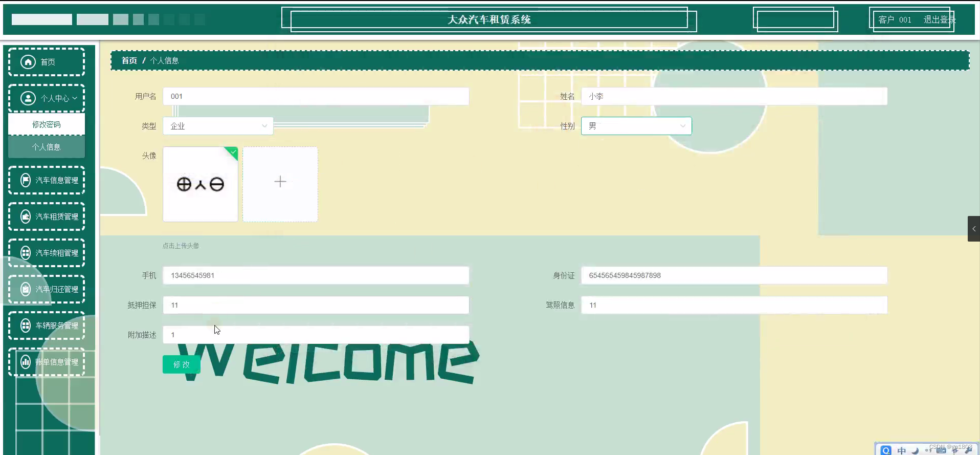Click the green checkmark badge on avatar
Screen dimensions: 980x455
tap(233, 152)
